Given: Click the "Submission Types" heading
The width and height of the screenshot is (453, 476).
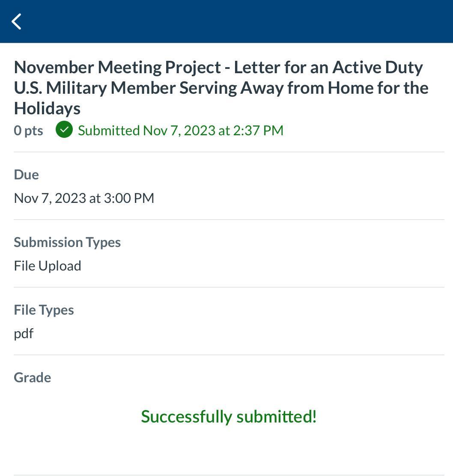Looking at the screenshot, I should [67, 242].
